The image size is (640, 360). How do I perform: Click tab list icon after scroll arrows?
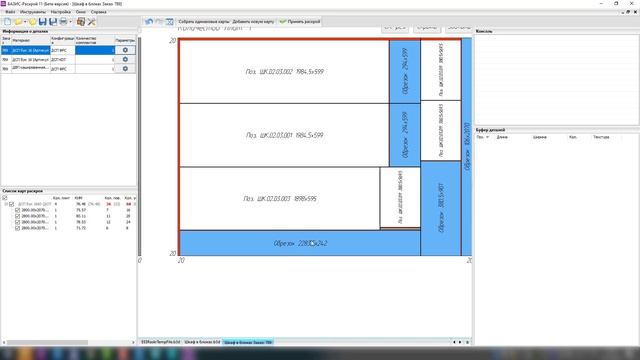pos(467,342)
